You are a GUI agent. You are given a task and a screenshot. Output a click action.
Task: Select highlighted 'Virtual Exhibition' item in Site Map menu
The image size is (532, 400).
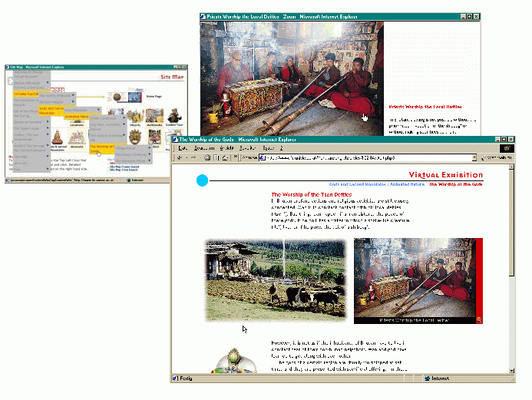click(x=26, y=94)
